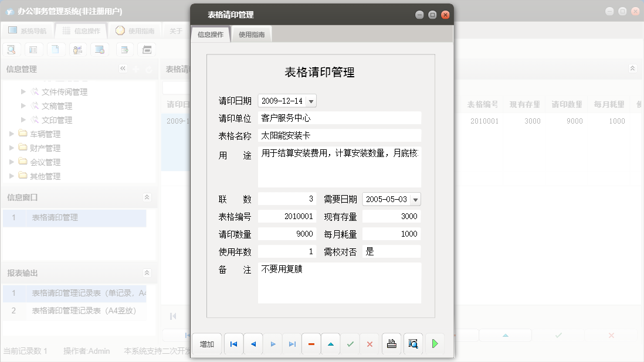Open the 需要日期 date dropdown
Screen dimensions: 644x362
click(415, 199)
